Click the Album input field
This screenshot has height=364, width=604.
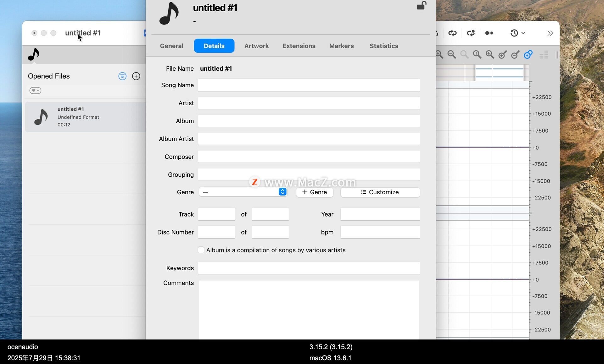tap(309, 121)
